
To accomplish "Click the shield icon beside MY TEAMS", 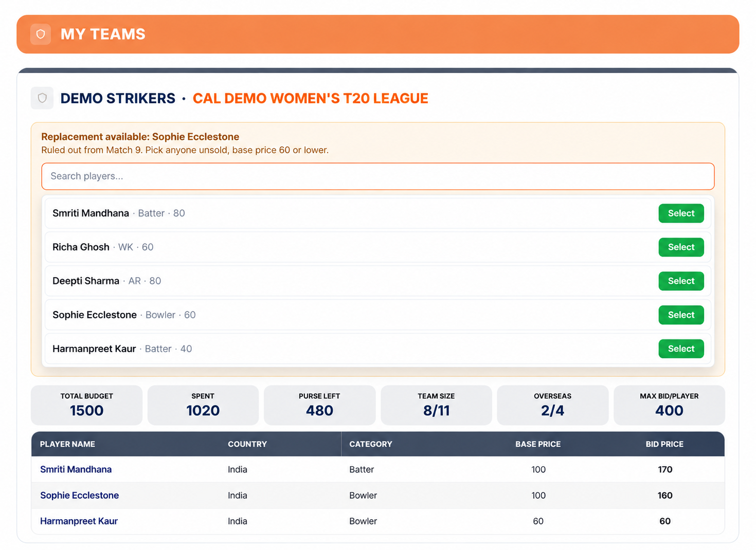I will pyautogui.click(x=41, y=34).
